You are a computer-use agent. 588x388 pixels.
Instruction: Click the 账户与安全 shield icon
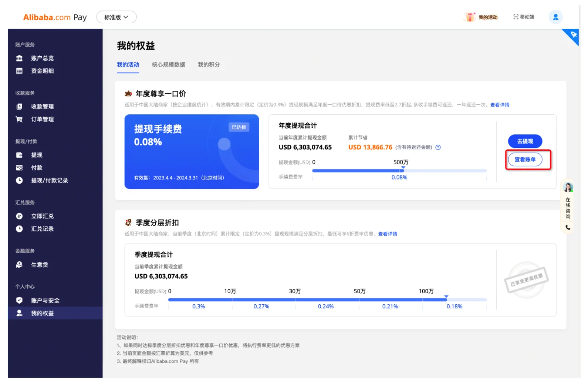tap(20, 300)
